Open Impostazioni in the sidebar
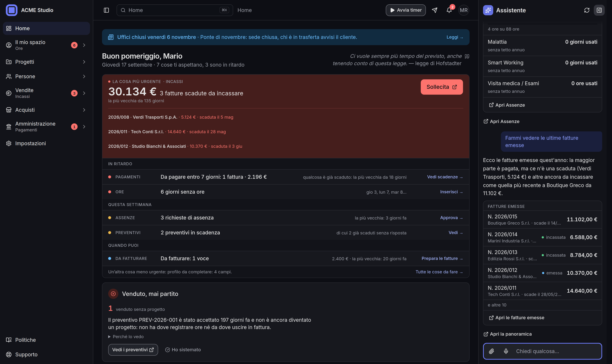The width and height of the screenshot is (612, 364). click(46, 143)
